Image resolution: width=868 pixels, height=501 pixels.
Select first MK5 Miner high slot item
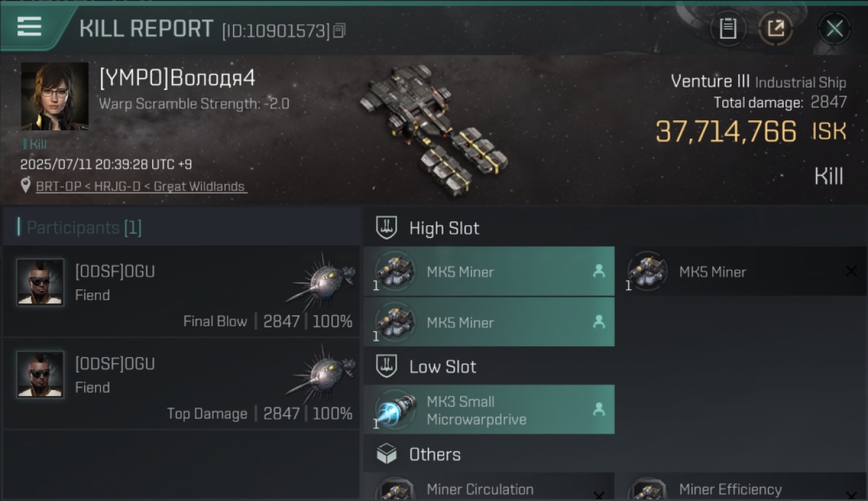(489, 272)
